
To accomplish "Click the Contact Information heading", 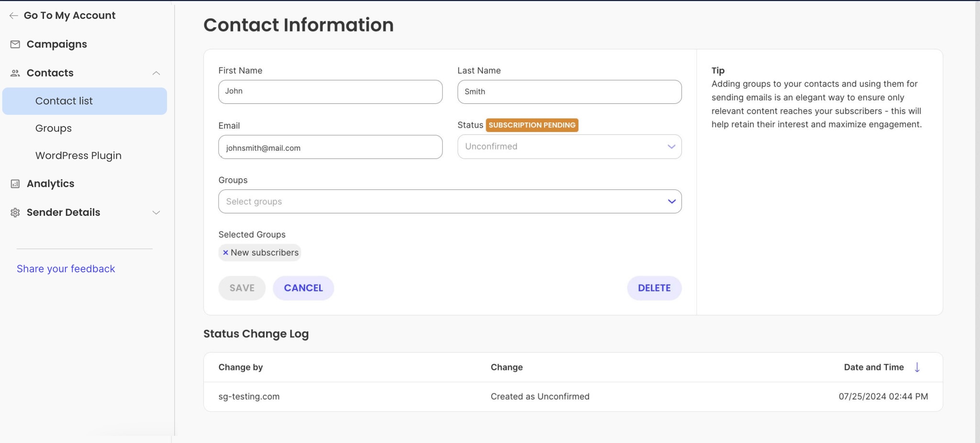I will 299,25.
